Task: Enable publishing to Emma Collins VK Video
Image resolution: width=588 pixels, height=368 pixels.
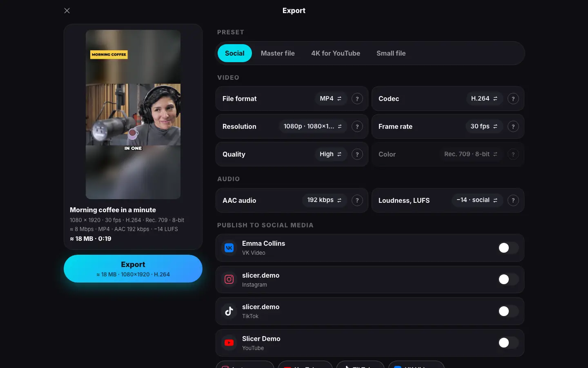Action: pos(508,248)
